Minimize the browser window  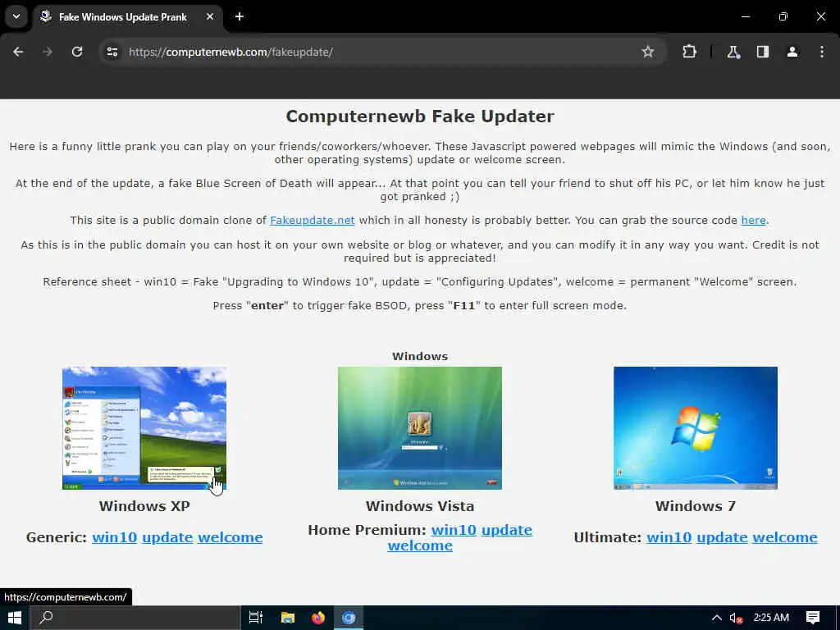(x=745, y=16)
